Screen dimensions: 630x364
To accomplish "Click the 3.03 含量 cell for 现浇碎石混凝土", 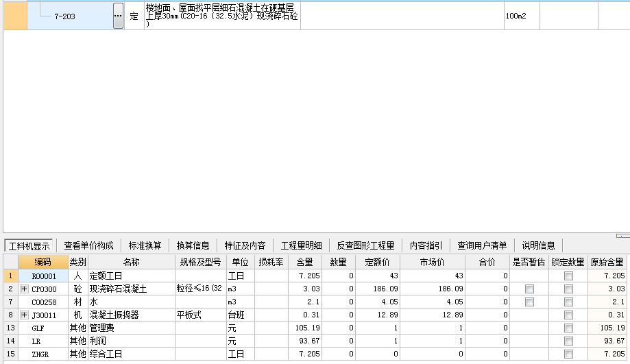I will (x=304, y=289).
